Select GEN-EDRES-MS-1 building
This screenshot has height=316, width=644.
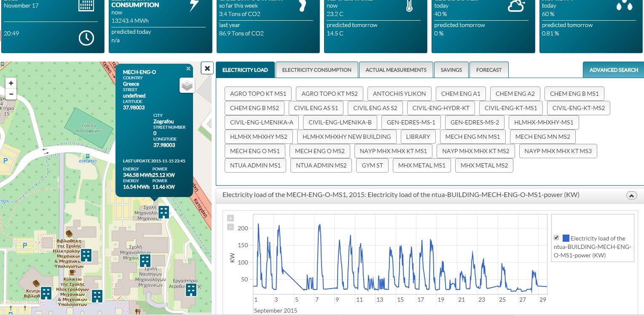click(x=411, y=122)
